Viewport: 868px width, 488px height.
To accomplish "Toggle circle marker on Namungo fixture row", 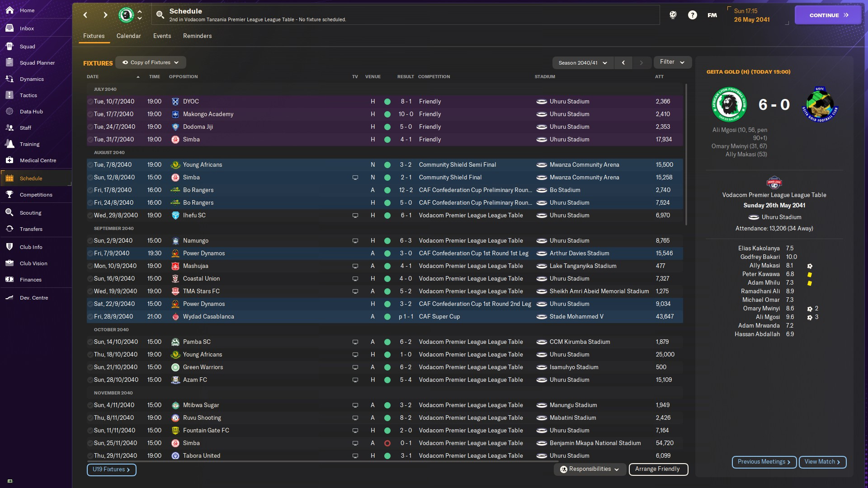I will point(90,241).
